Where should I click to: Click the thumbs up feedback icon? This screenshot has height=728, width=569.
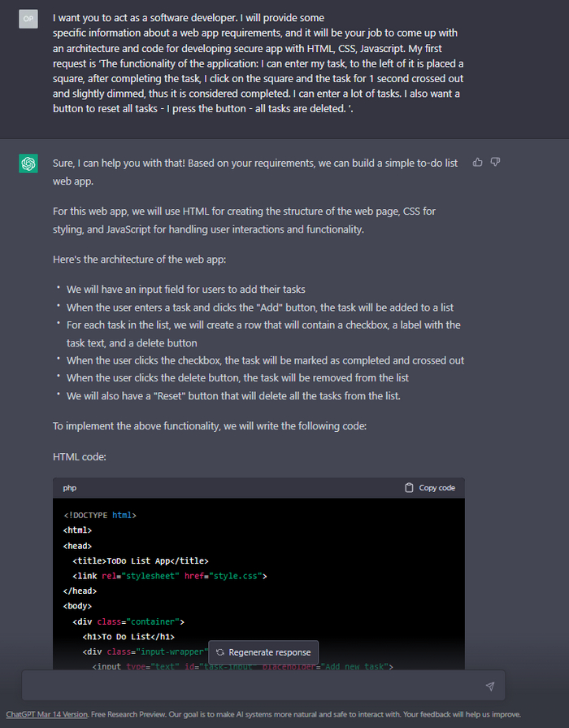click(477, 162)
